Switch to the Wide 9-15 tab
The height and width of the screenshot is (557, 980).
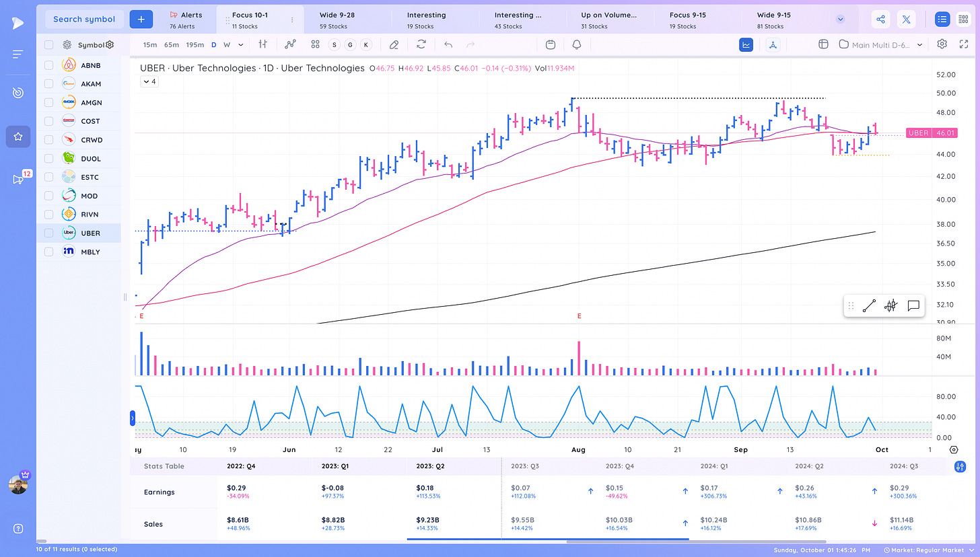774,20
